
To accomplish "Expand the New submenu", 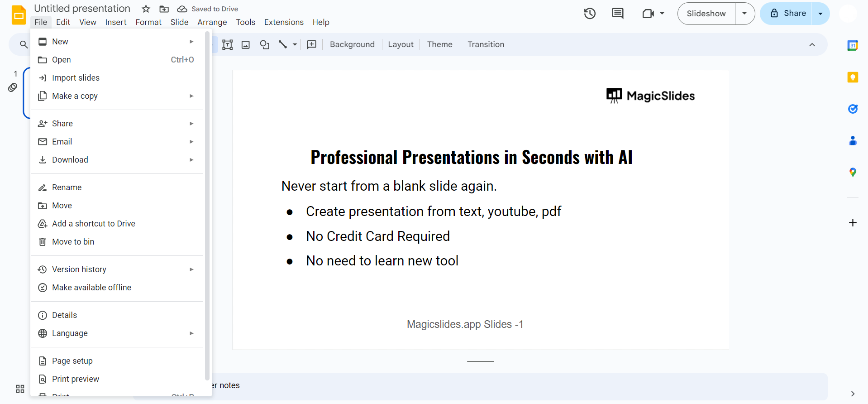I will 191,42.
